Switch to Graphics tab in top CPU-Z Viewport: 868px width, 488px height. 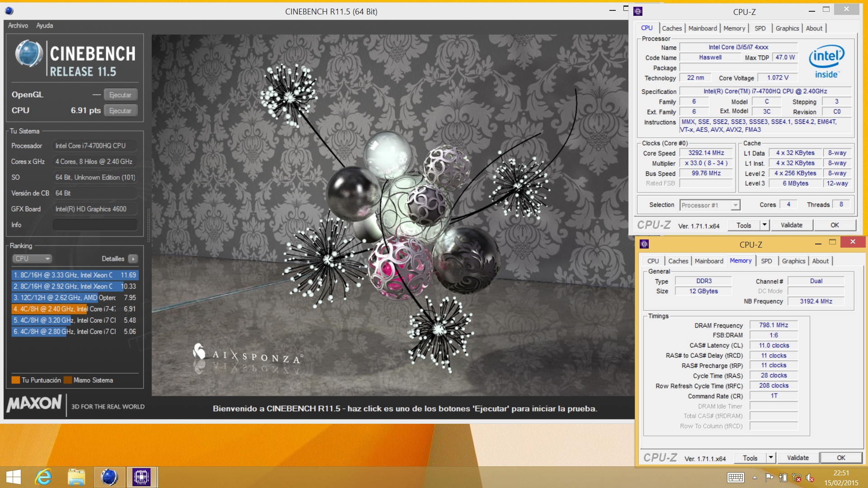787,28
